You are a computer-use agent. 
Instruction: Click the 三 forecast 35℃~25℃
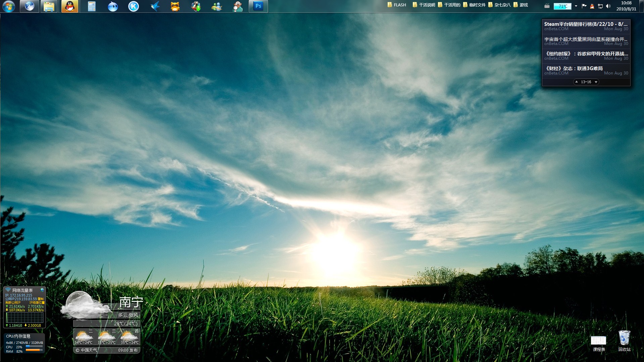pos(107,337)
